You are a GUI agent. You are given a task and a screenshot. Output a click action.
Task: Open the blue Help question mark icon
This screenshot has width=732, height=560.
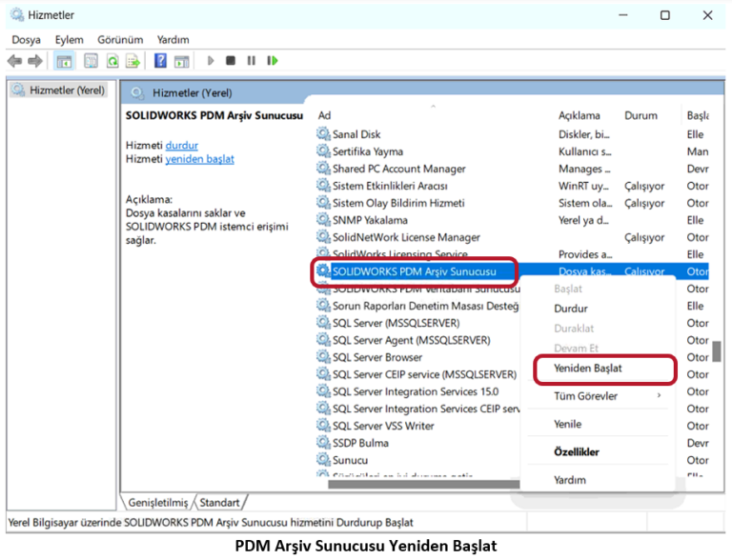click(x=160, y=61)
